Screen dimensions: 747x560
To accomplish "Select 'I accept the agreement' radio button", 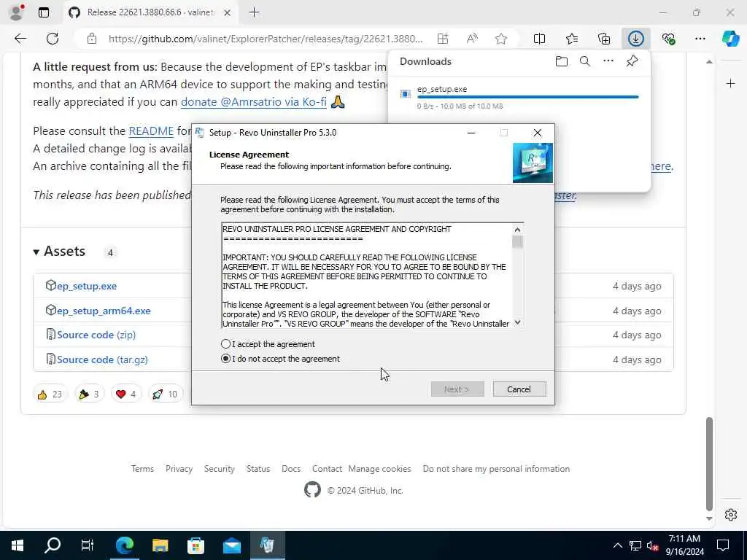I will coord(225,344).
